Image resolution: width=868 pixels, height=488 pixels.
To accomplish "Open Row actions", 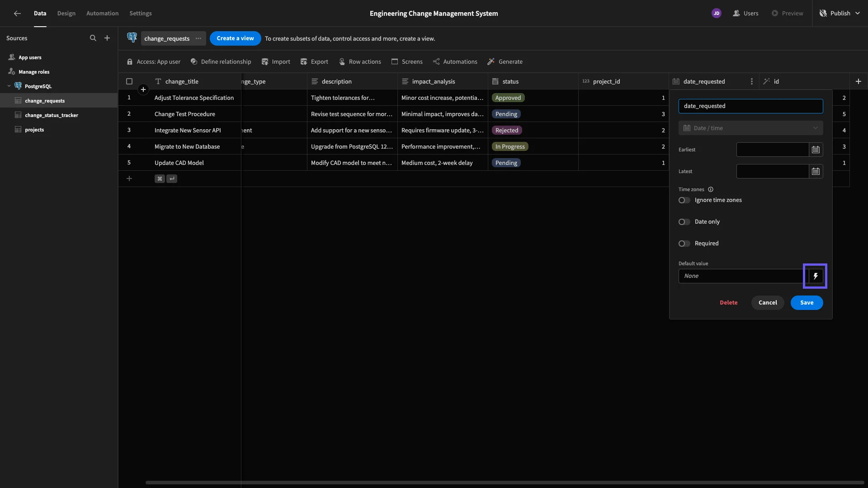I will [x=360, y=61].
